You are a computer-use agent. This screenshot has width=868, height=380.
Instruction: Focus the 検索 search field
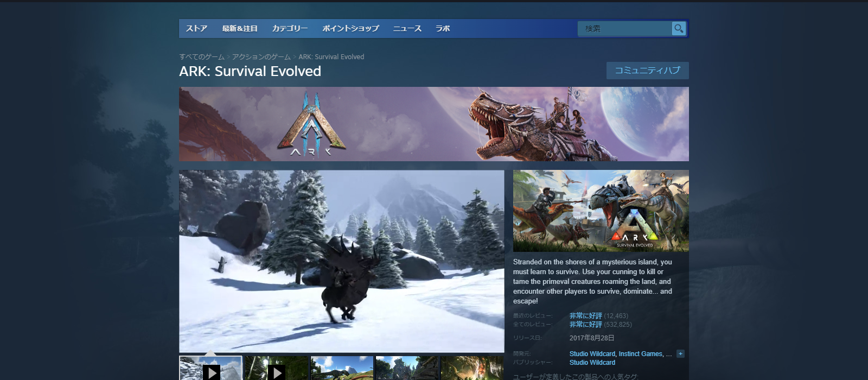click(625, 29)
